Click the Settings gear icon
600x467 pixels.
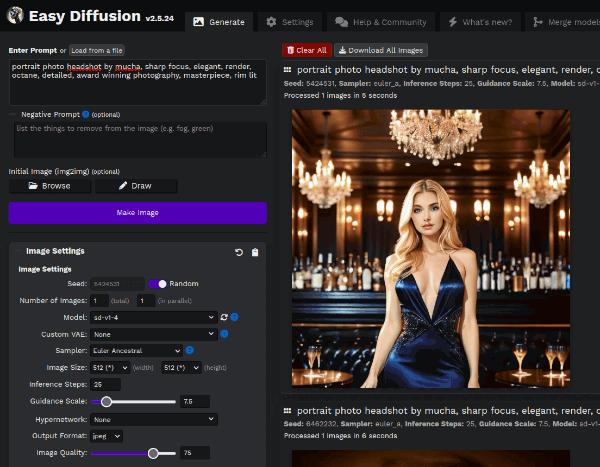271,22
